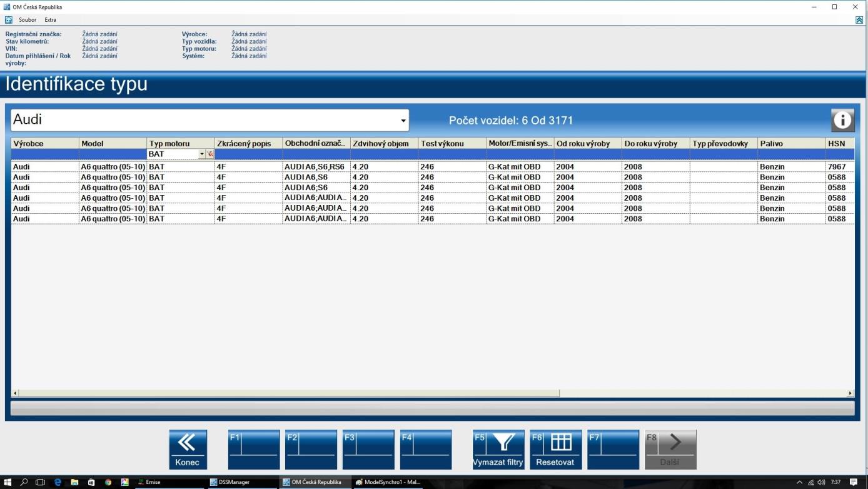
Task: Switch to Emise window in taskbar
Action: [x=169, y=482]
